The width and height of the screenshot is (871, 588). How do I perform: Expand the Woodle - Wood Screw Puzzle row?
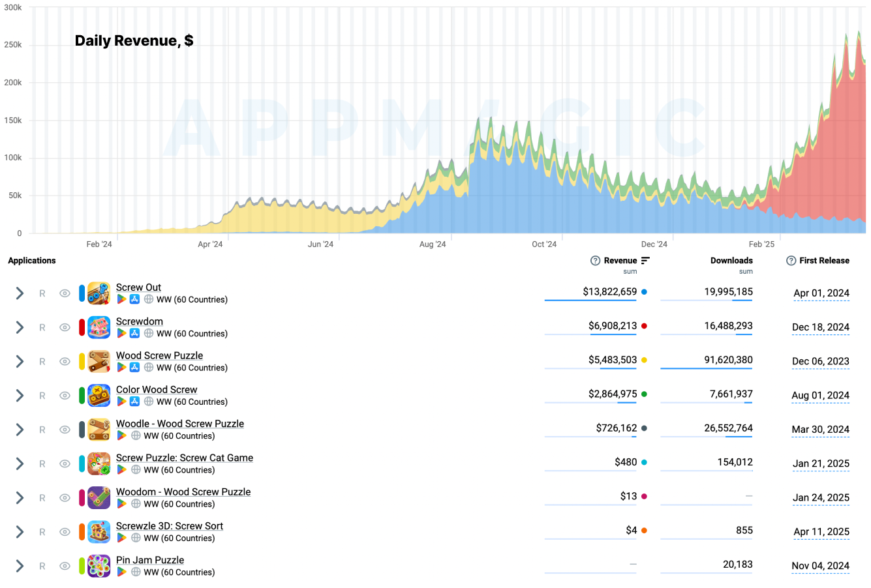click(20, 430)
